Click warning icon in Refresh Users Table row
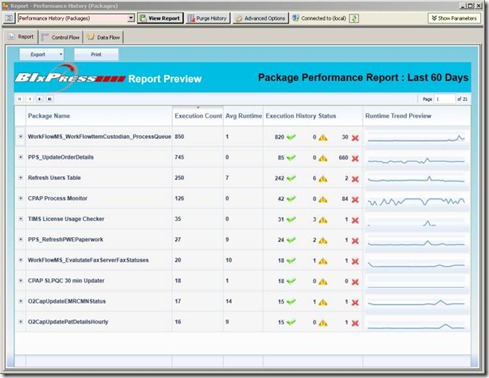This screenshot has height=378, width=489. [x=323, y=179]
